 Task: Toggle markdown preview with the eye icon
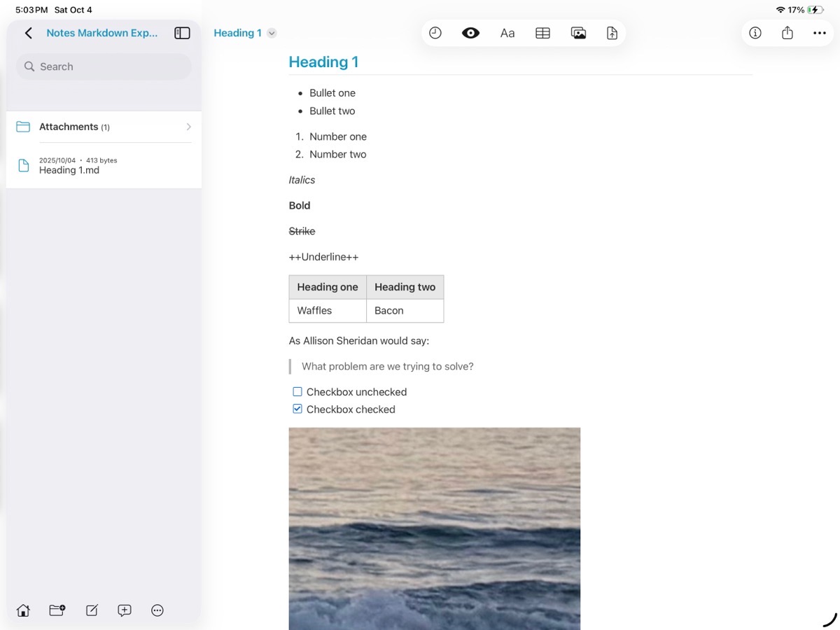470,32
